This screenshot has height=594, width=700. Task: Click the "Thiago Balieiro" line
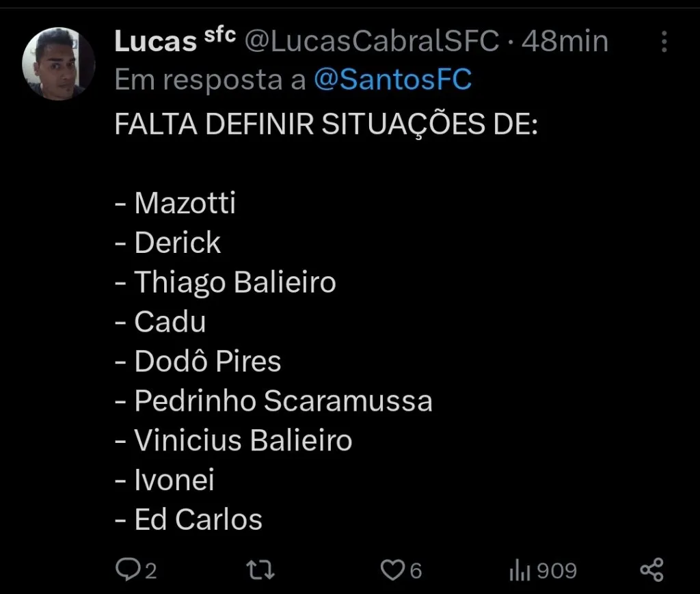coord(234,282)
